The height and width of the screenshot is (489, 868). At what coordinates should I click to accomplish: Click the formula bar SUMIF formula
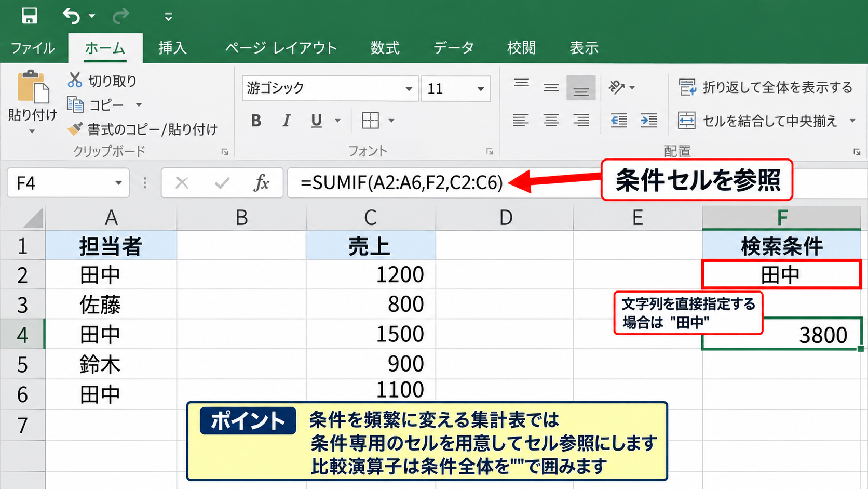[401, 183]
